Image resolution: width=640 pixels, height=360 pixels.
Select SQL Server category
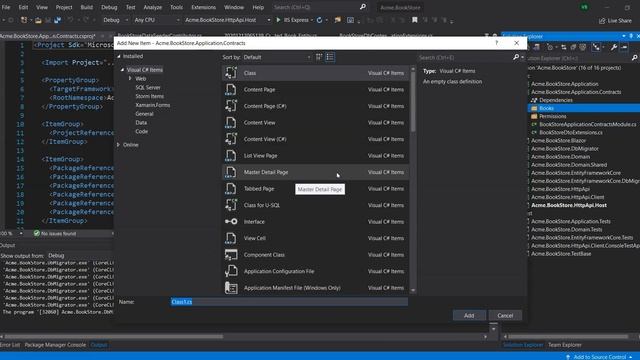148,87
